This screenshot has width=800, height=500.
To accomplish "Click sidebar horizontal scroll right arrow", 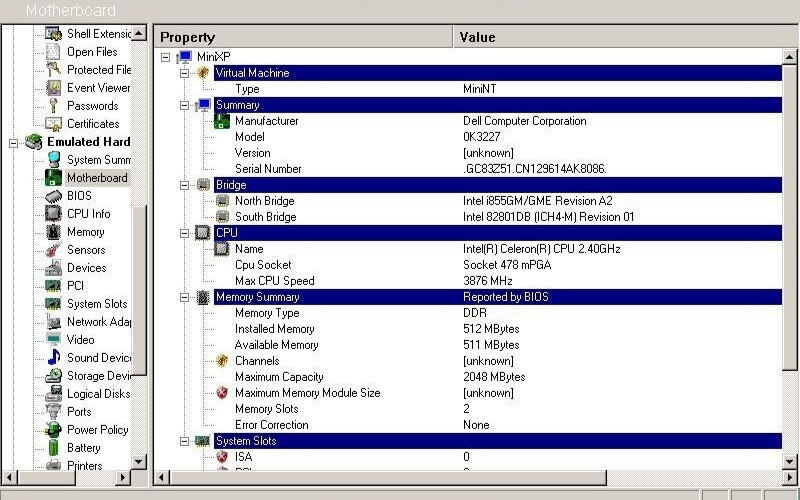I will click(x=122, y=478).
